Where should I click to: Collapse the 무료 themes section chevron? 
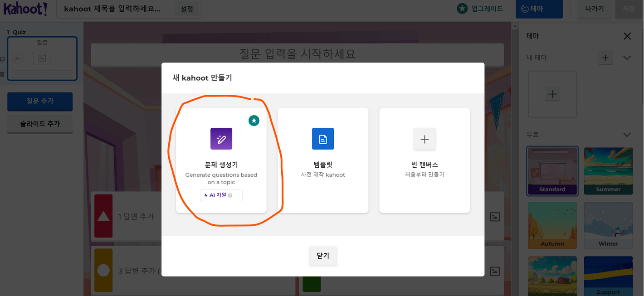pos(627,135)
